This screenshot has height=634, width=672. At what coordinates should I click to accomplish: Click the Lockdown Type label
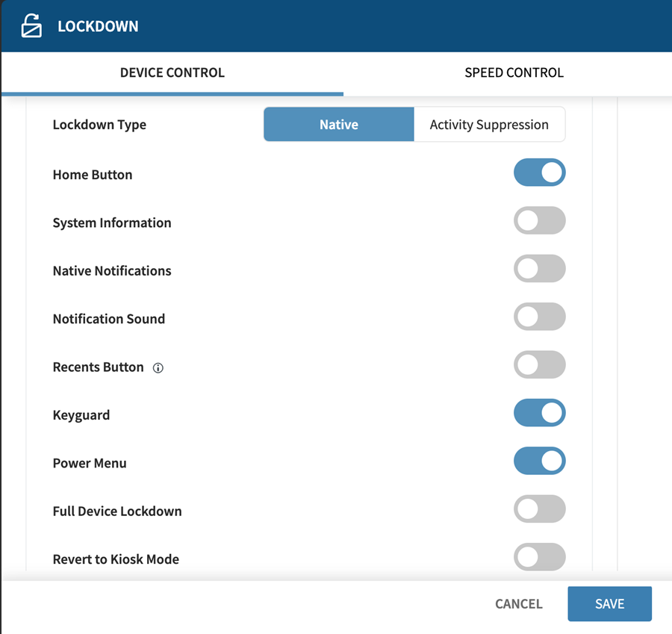99,125
